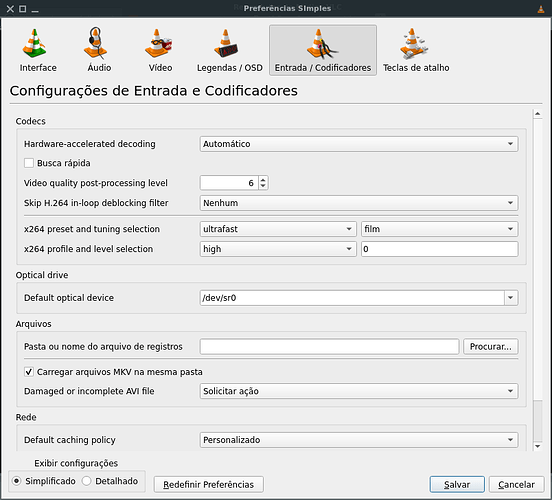The height and width of the screenshot is (500, 552).
Task: Select the Entrada / Codificadores cone icon
Action: pyautogui.click(x=322, y=44)
